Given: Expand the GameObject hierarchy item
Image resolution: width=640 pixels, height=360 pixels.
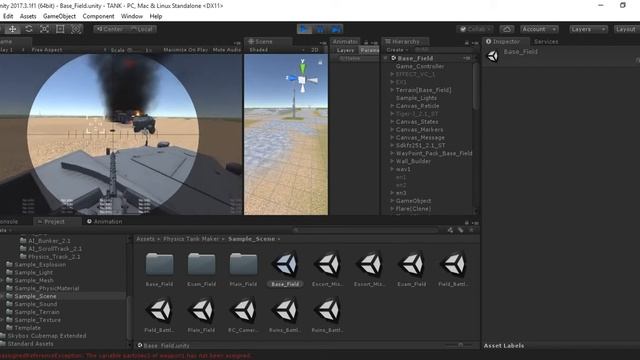Looking at the screenshot, I should (x=392, y=201).
